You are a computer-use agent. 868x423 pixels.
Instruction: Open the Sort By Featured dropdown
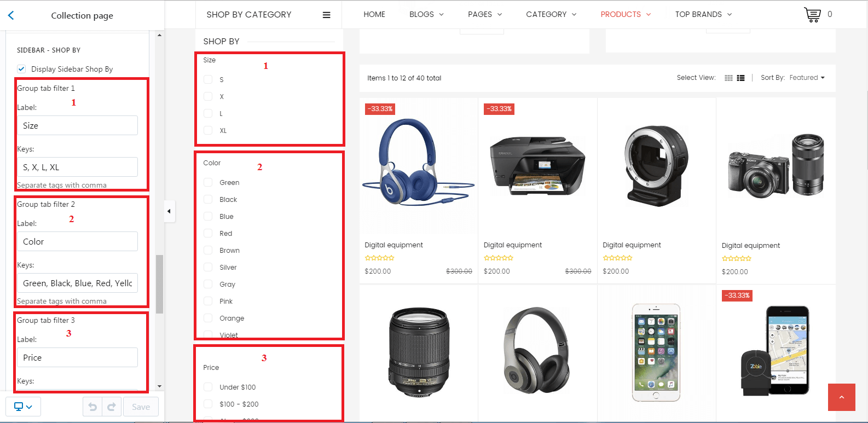pyautogui.click(x=807, y=78)
